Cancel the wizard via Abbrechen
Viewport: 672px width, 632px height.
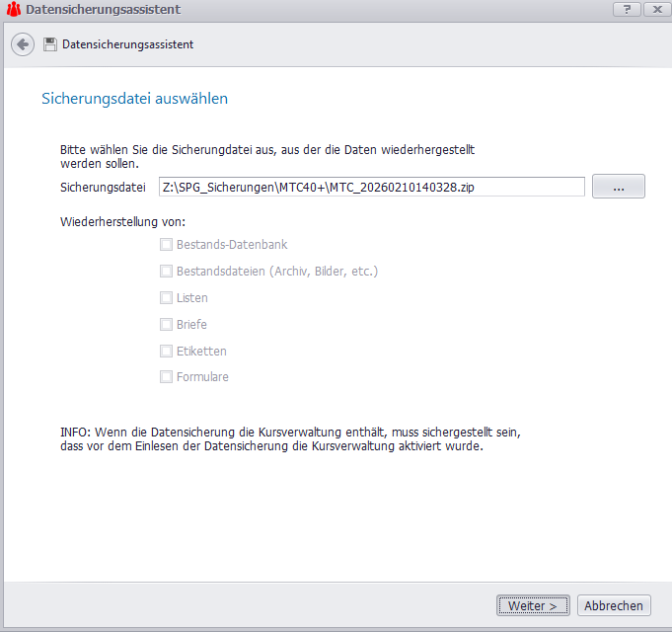(x=614, y=605)
